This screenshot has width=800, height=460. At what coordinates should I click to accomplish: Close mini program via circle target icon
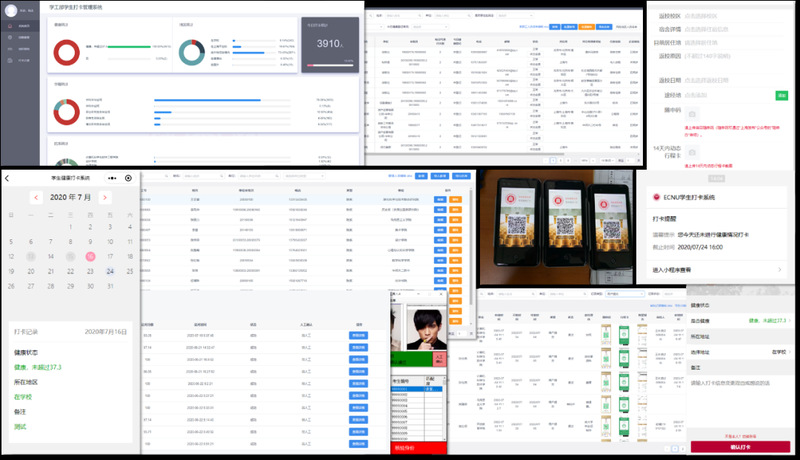128,178
